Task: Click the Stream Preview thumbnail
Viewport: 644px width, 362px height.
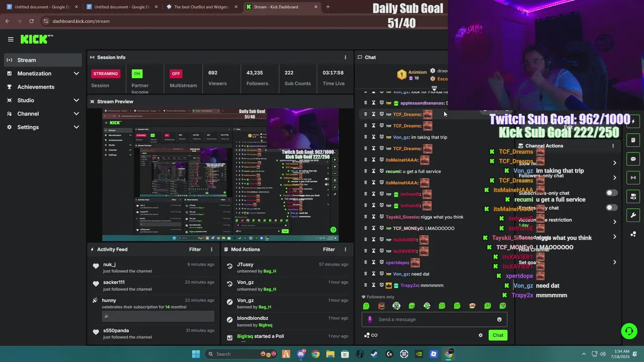Action: 220,174
